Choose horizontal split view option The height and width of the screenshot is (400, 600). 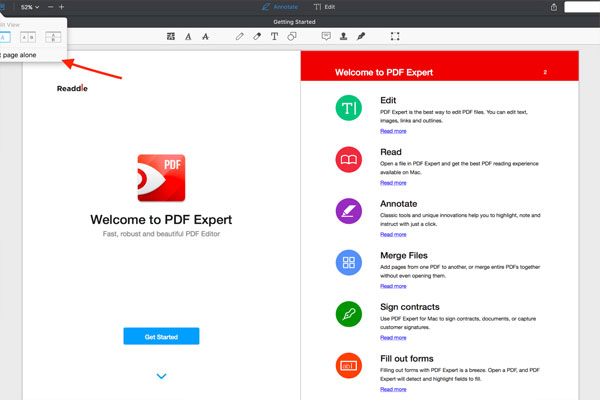[54, 37]
